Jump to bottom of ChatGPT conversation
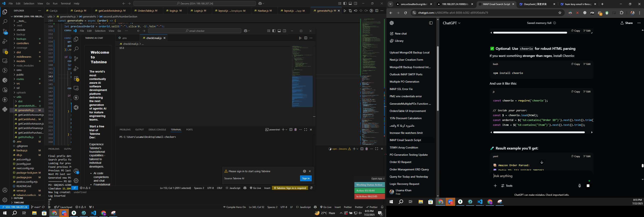The image size is (644, 217). tap(542, 162)
